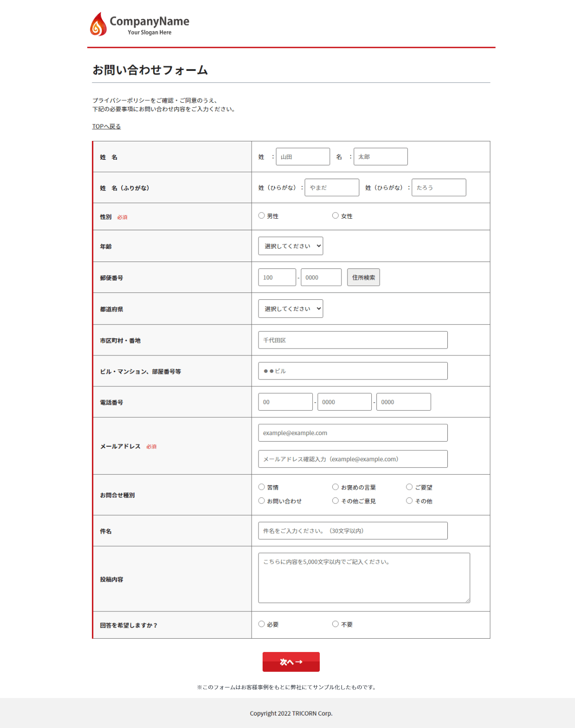Choose 必要 for reply request
Screen dimensions: 575x728
click(262, 624)
